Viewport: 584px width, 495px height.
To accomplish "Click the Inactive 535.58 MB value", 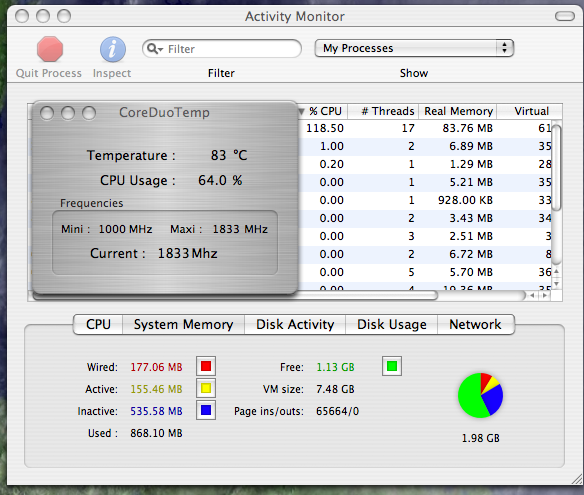I will pos(156,411).
